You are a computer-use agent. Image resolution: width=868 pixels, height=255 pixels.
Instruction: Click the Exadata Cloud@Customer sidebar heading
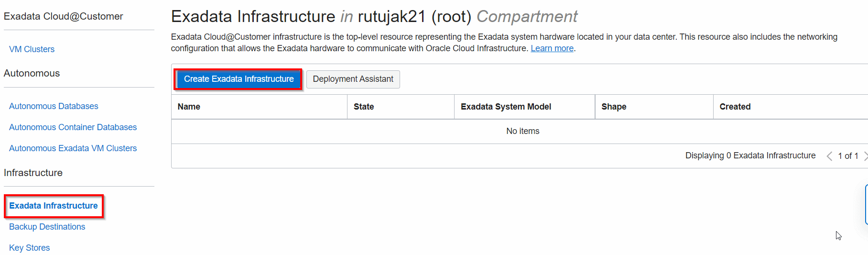tap(63, 16)
